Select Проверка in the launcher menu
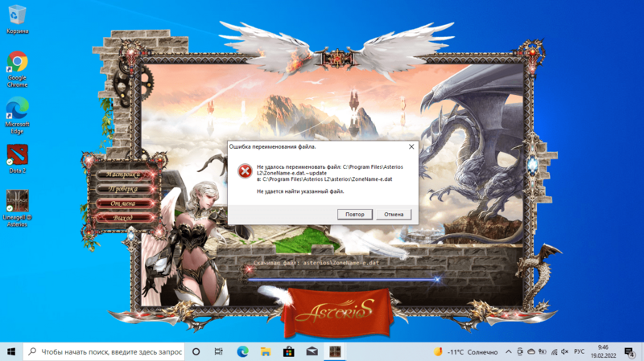This screenshot has height=361, width=644. (x=124, y=189)
